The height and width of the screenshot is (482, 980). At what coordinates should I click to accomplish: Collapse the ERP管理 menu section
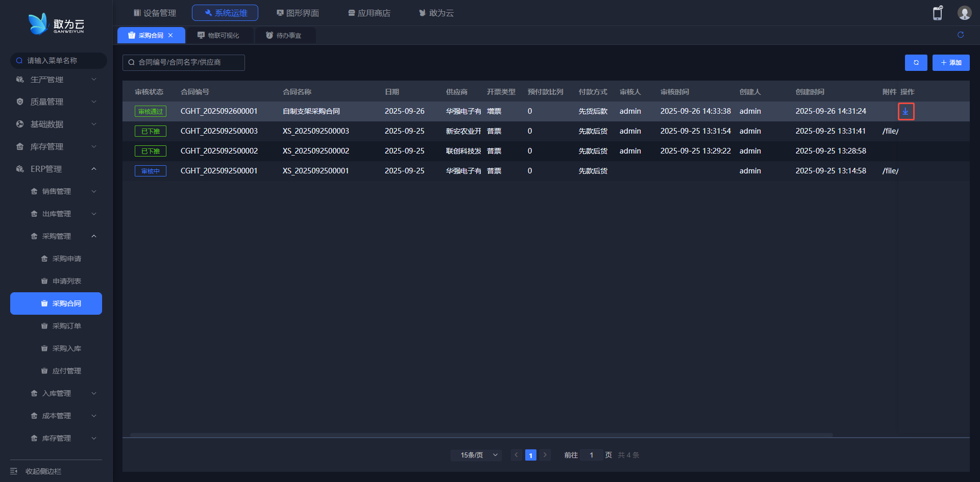[x=56, y=169]
